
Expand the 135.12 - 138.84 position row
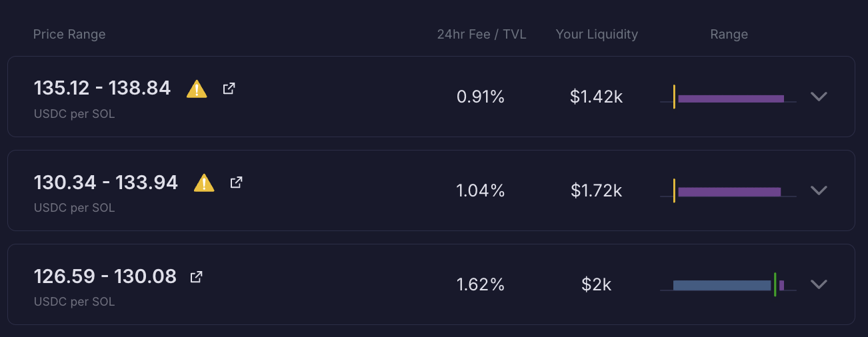819,97
